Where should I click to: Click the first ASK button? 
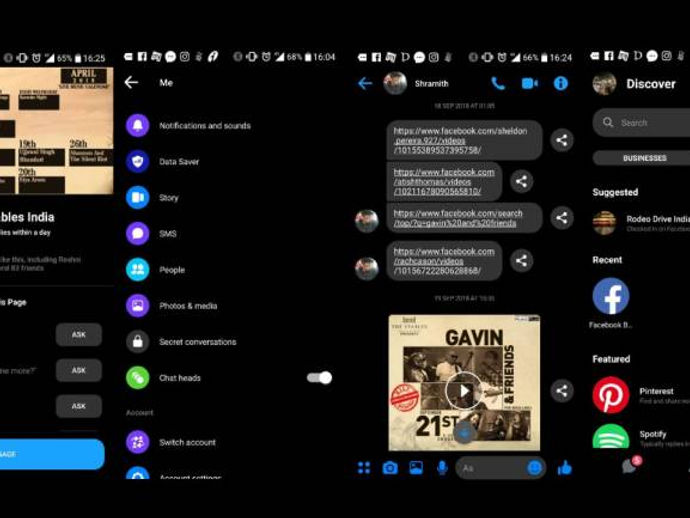click(x=79, y=334)
